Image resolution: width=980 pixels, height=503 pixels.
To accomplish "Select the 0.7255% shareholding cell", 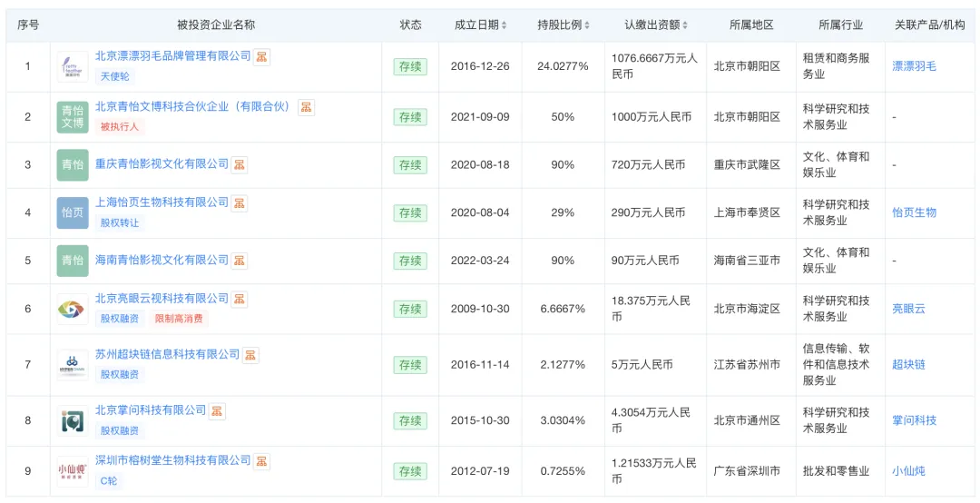I will click(563, 471).
